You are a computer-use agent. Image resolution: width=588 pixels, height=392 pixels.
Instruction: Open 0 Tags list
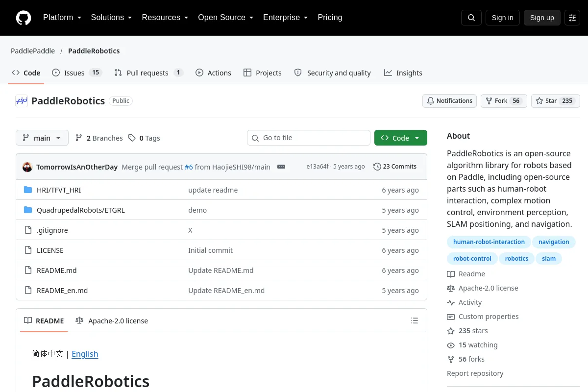point(144,138)
